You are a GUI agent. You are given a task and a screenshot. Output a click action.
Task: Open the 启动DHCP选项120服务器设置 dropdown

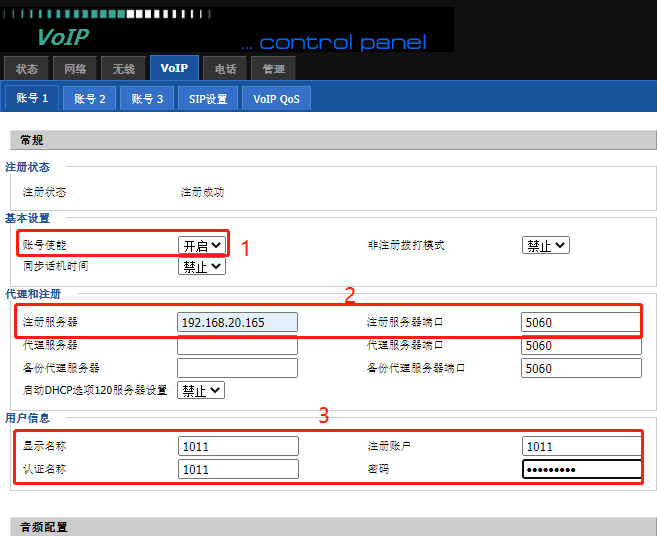click(x=202, y=391)
